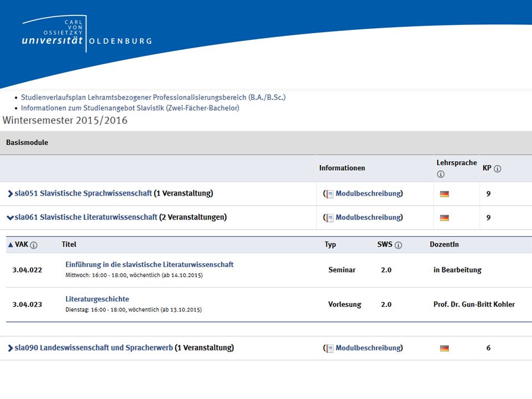This screenshot has height=399, width=532.
Task: Open Modulbeschreibung for sla090
Action: [368, 348]
